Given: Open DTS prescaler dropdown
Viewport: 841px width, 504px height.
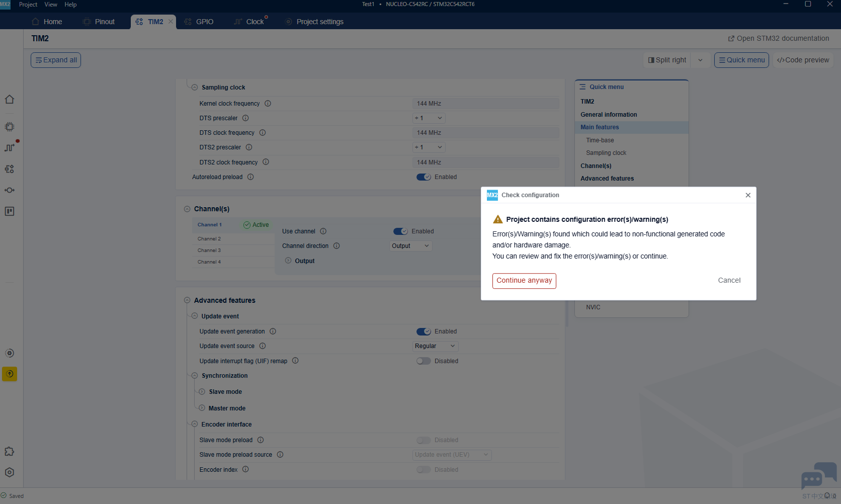Looking at the screenshot, I should (x=429, y=118).
